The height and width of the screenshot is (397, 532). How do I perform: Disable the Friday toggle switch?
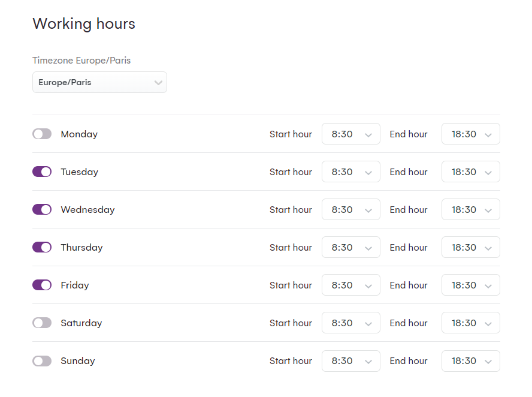tap(42, 285)
